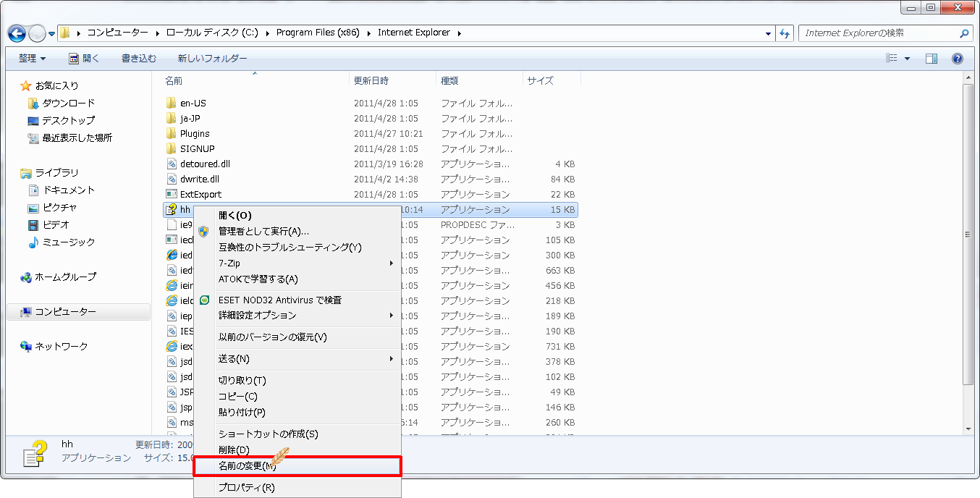
Task: Expand the arrow after Internet Explorer in breadcrumb
Action: click(460, 33)
